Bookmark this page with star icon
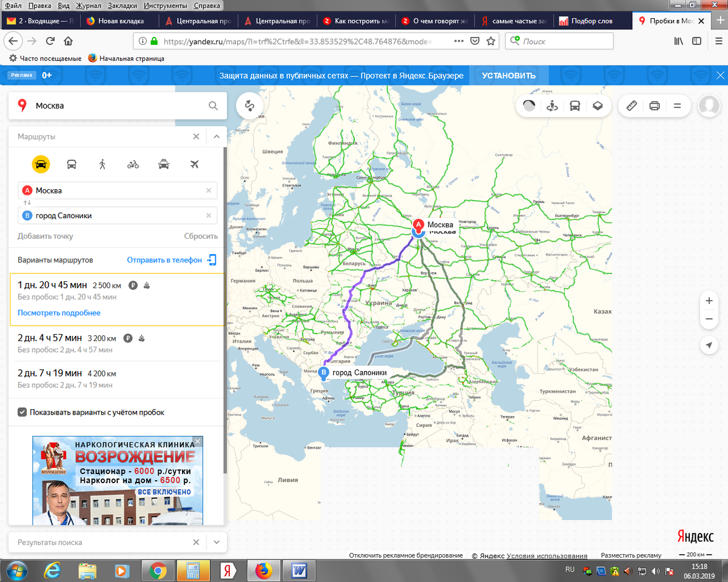The height and width of the screenshot is (582, 728). tap(491, 41)
